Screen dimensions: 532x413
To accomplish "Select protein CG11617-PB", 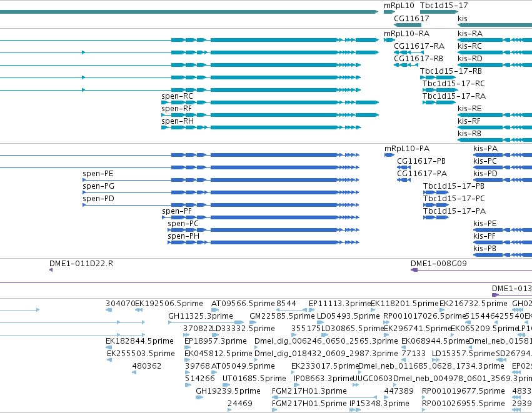I will [421, 161].
